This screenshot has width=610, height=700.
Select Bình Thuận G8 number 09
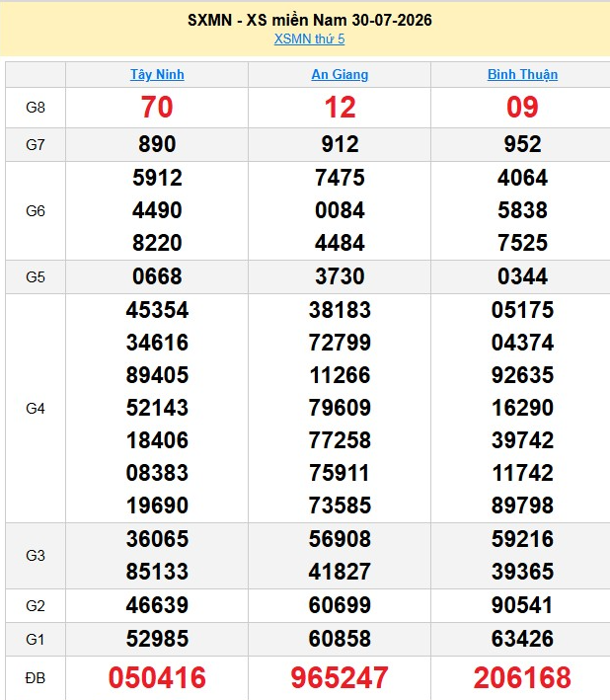[522, 108]
